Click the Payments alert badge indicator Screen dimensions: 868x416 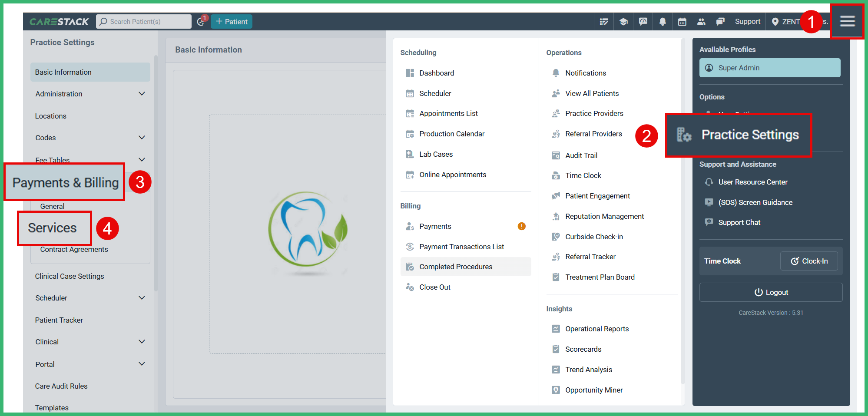[521, 226]
